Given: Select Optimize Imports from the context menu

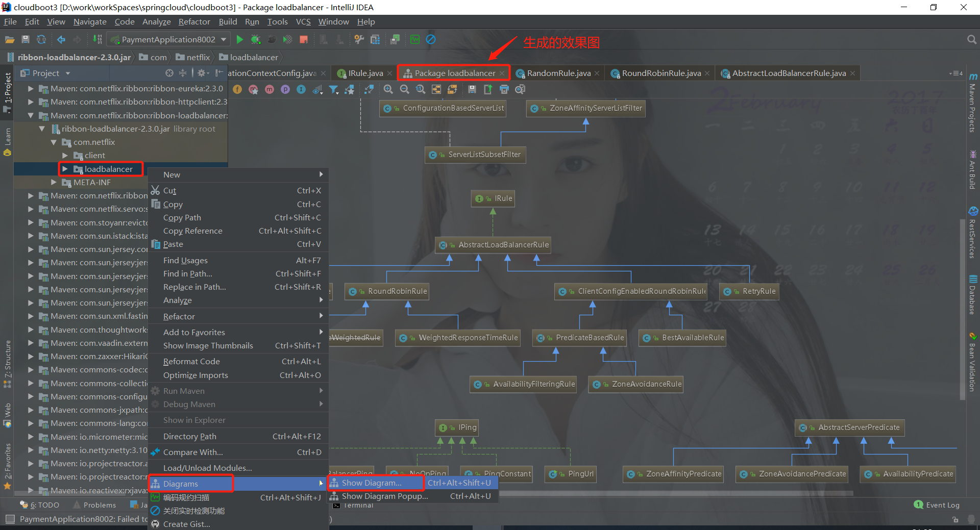Looking at the screenshot, I should [x=194, y=375].
